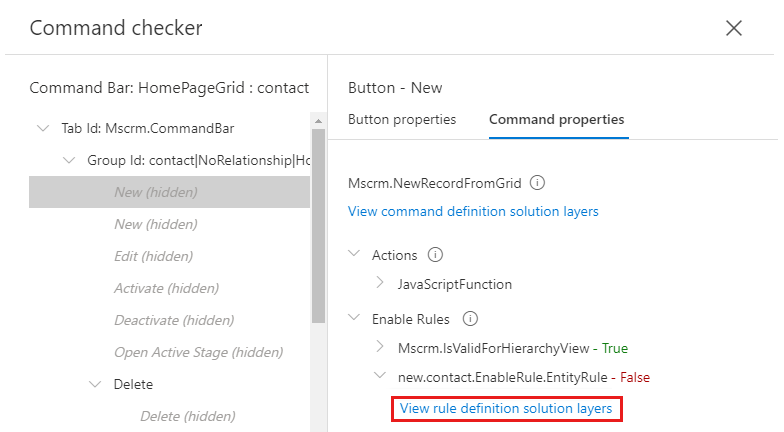The image size is (784, 432).
Task: Collapse the Actions section
Action: [354, 255]
